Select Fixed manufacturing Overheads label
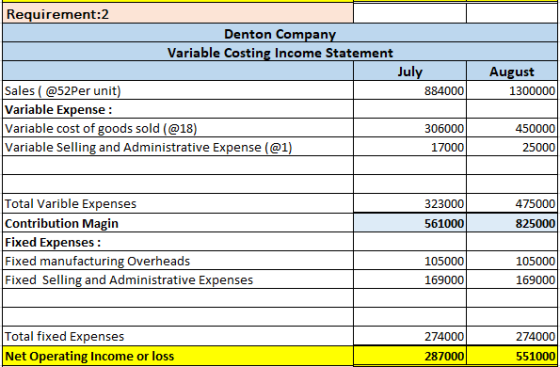 tap(98, 261)
